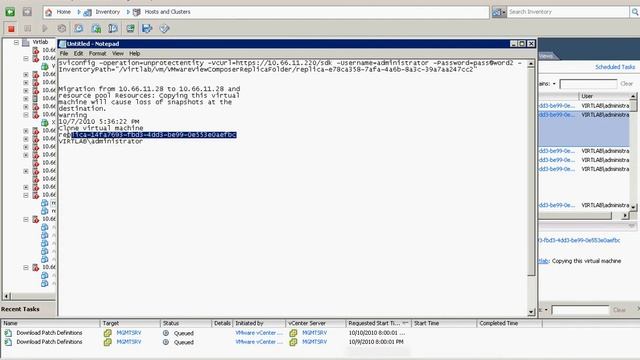Screen dimensions: 640x360
Task: Click Queued status in second task row
Action: point(184,342)
